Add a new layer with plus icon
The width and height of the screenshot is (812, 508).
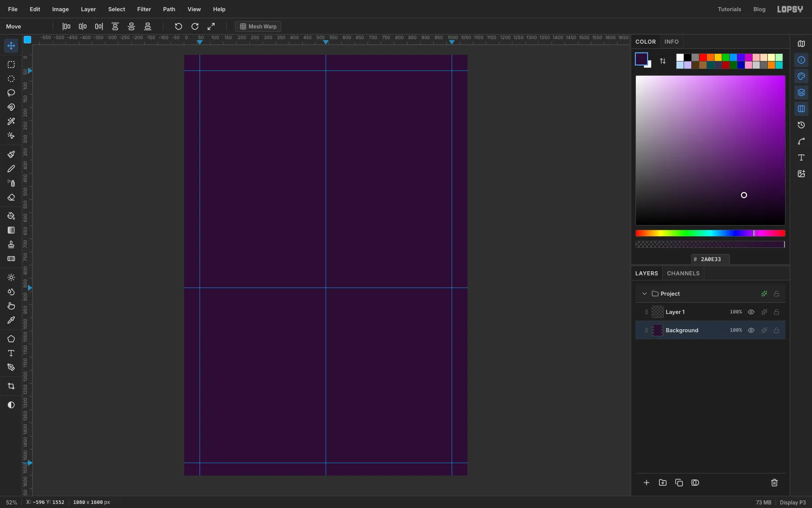647,483
